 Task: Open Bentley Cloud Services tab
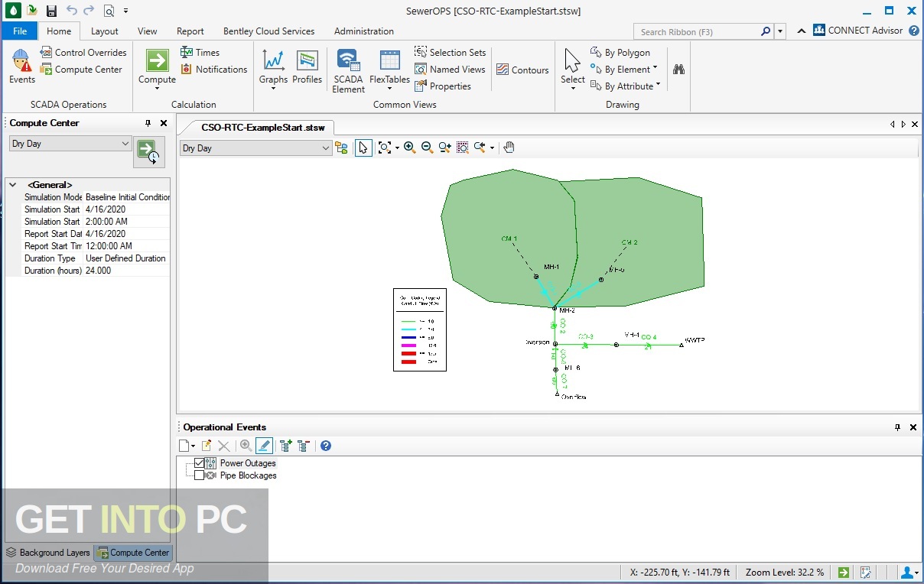pyautogui.click(x=269, y=31)
